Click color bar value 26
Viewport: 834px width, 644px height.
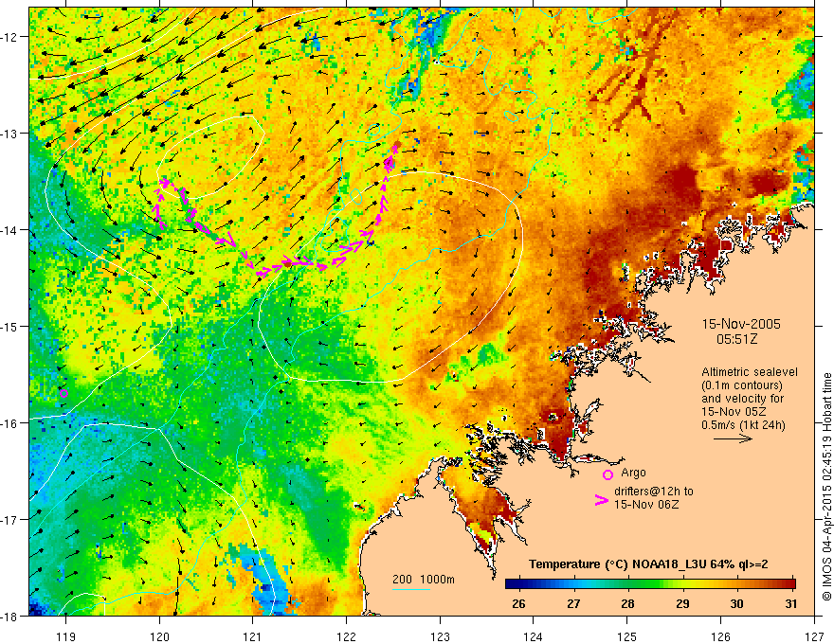coord(518,603)
